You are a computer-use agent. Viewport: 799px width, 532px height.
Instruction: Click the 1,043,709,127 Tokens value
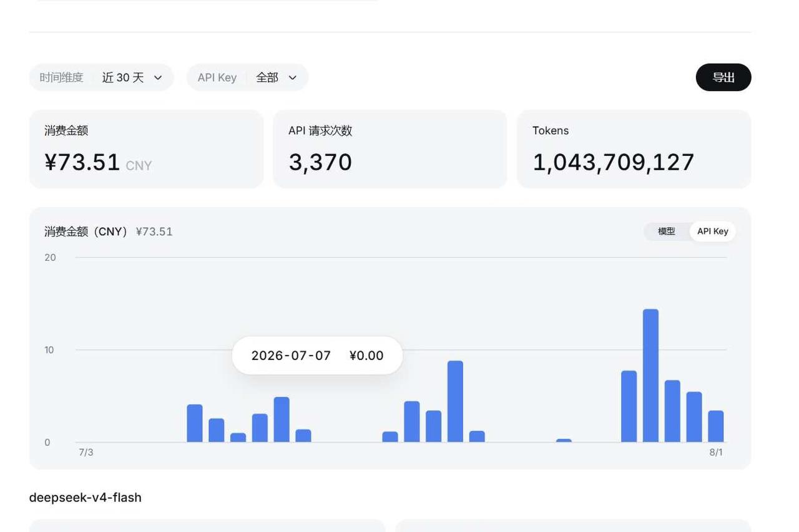pos(613,162)
